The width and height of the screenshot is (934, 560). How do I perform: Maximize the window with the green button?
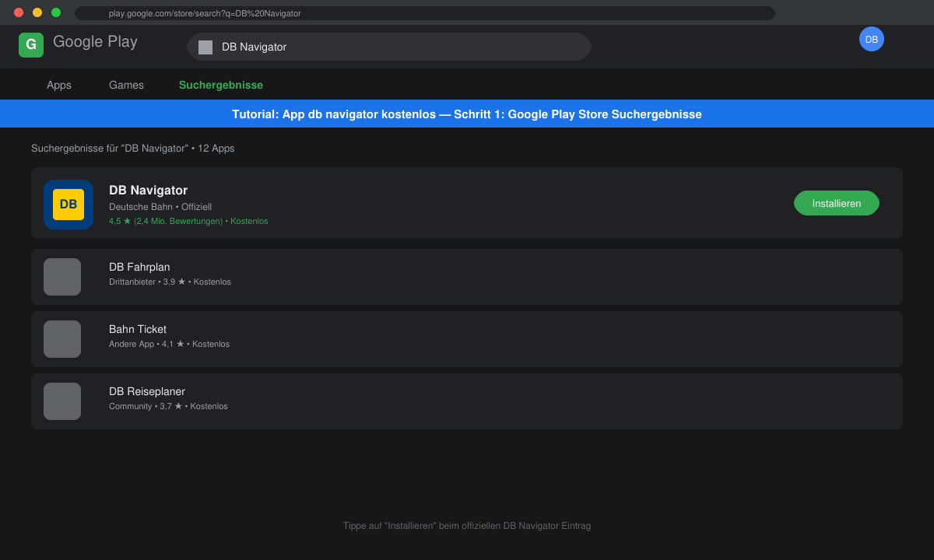coord(56,12)
